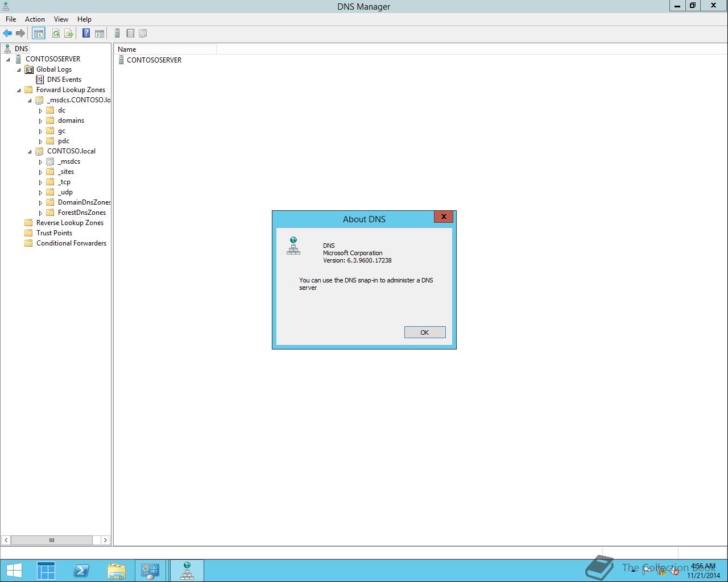Click the DNS network icon in About dialog
The height and width of the screenshot is (582, 728).
[x=293, y=246]
